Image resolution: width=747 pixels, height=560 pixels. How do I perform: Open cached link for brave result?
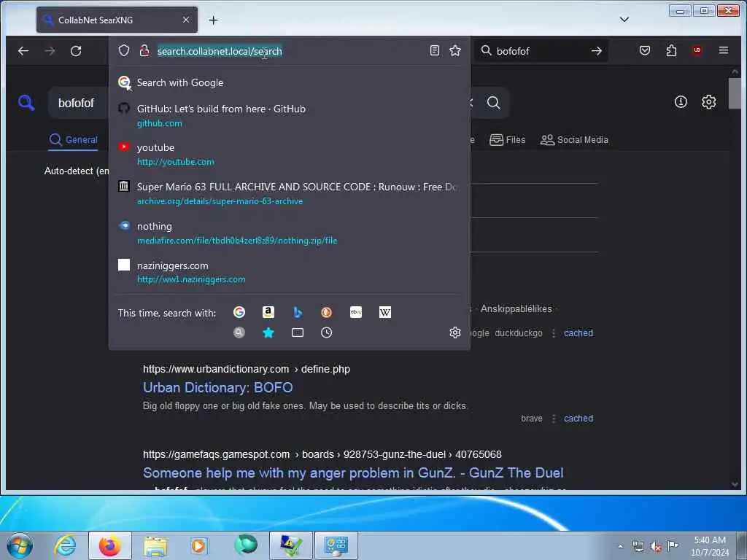click(578, 418)
